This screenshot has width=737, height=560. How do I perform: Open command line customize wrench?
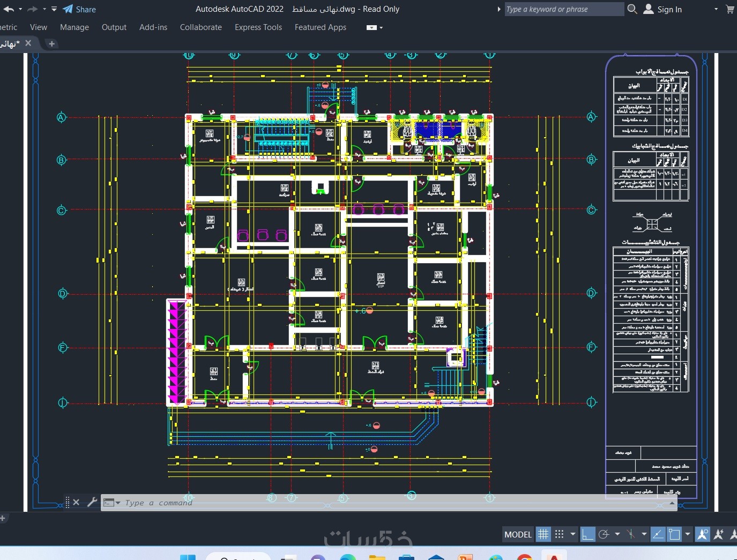point(92,502)
